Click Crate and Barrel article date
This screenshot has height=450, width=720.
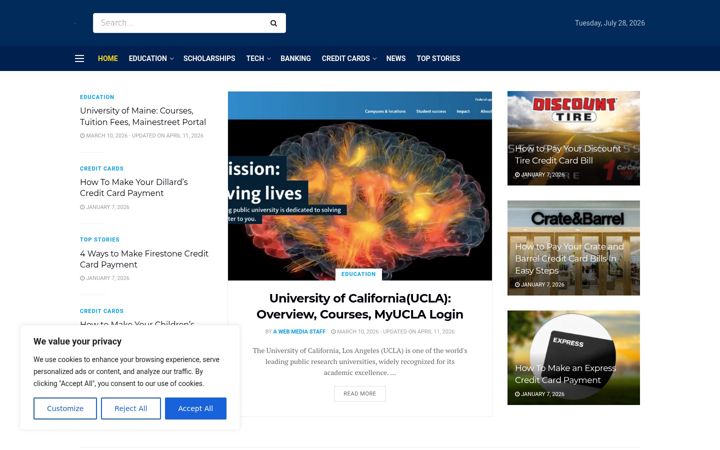[540, 285]
